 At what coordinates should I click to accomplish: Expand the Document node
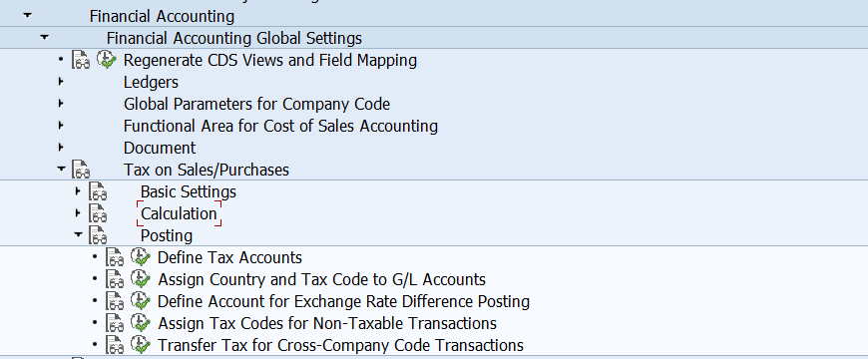(x=61, y=148)
